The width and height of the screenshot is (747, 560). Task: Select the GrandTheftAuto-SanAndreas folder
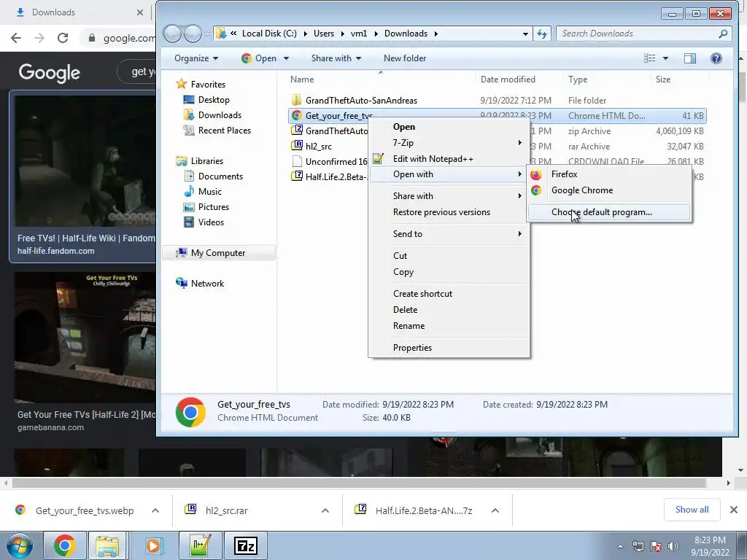point(360,101)
